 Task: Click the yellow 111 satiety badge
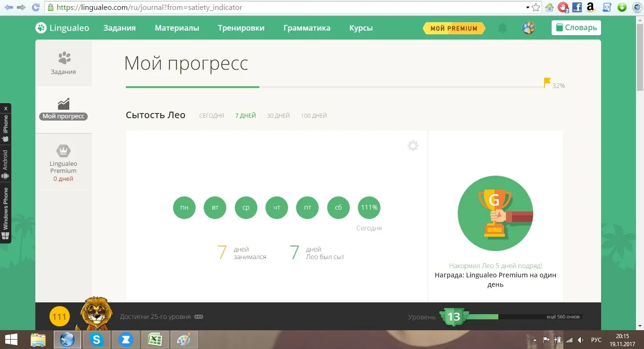click(x=59, y=317)
